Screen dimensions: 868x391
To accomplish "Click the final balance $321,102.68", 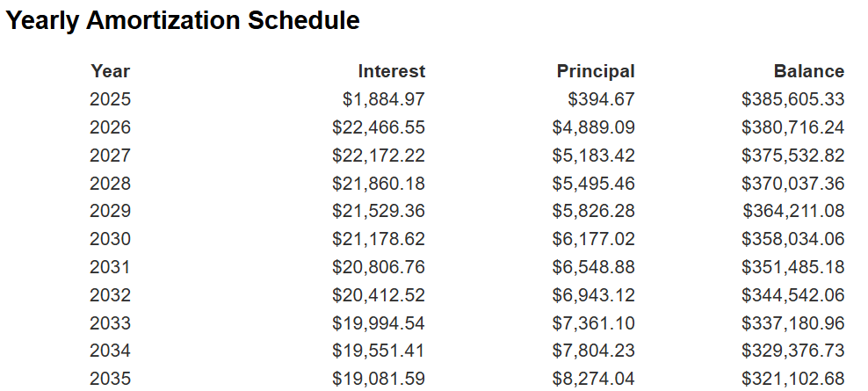I will coord(792,379).
